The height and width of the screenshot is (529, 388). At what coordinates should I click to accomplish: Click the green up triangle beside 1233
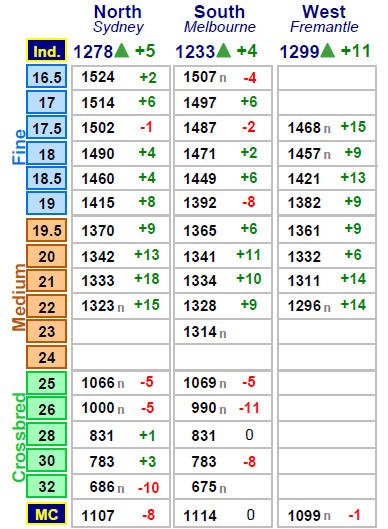click(x=223, y=51)
